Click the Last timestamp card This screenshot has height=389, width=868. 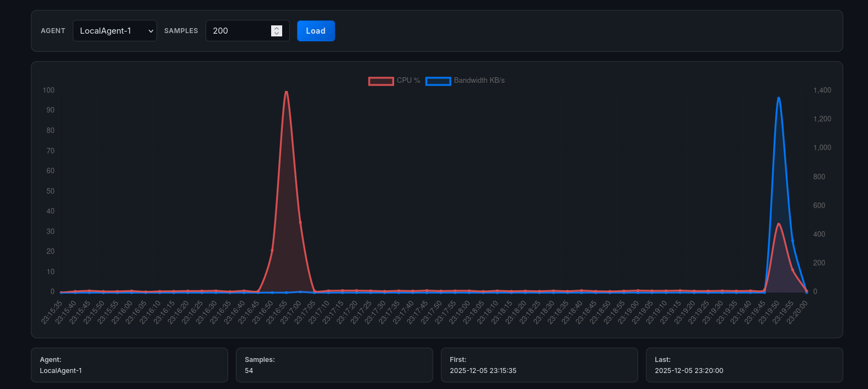pos(744,365)
